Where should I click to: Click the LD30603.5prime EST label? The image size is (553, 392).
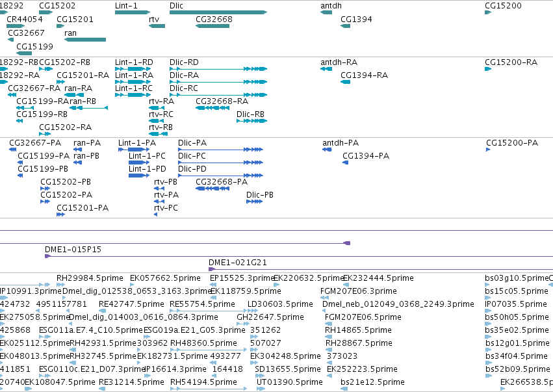coord(280,304)
